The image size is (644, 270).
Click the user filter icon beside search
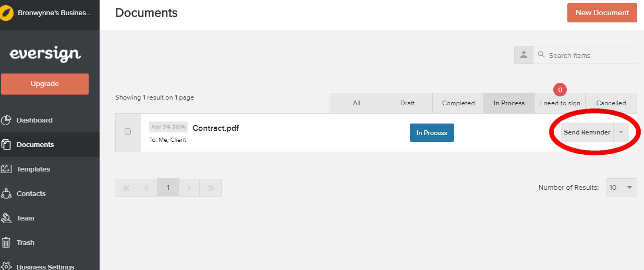click(524, 55)
